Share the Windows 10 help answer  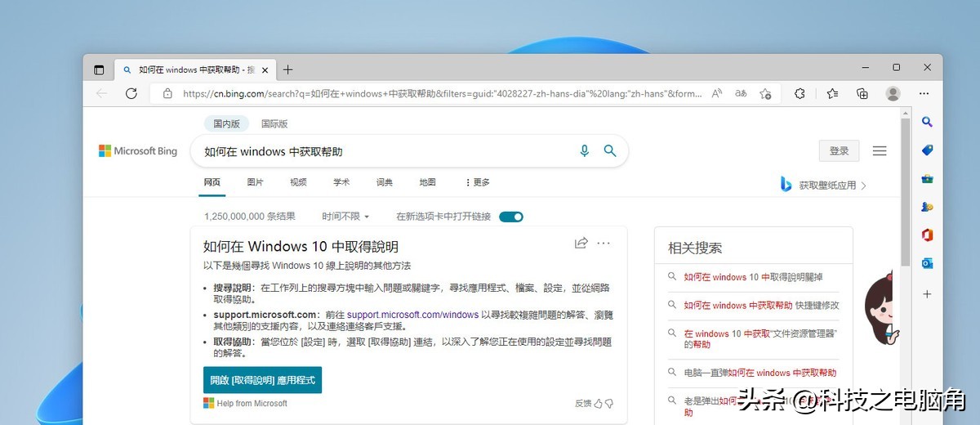pyautogui.click(x=581, y=243)
